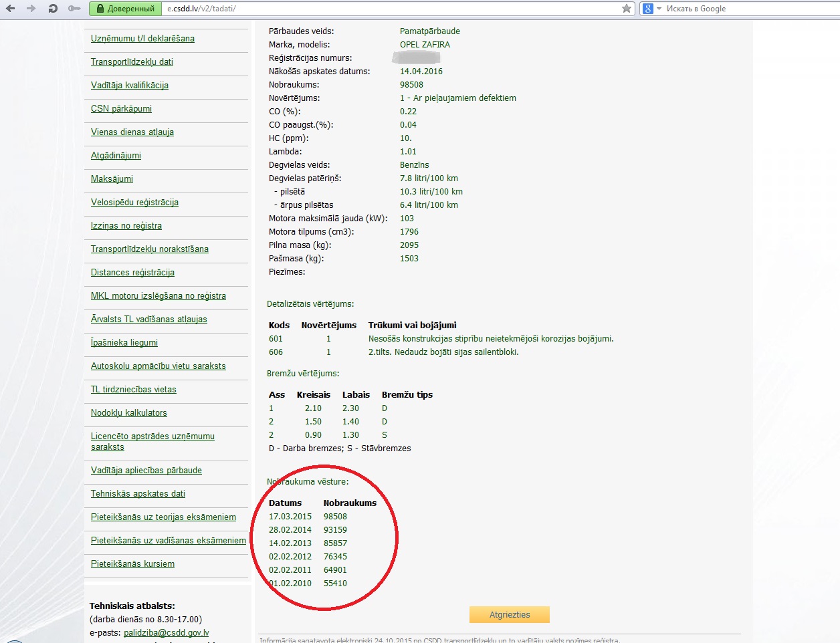Click the green trusted security badge
This screenshot has width=840, height=643.
point(125,9)
